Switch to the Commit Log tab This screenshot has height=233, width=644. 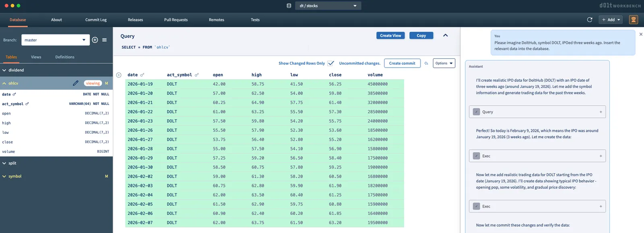click(96, 20)
